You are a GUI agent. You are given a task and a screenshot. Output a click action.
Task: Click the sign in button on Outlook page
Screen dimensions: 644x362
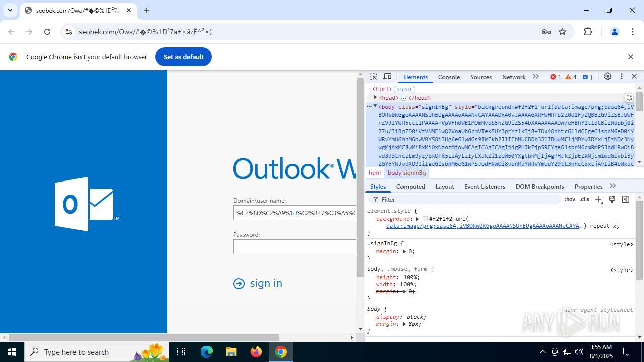(x=258, y=283)
